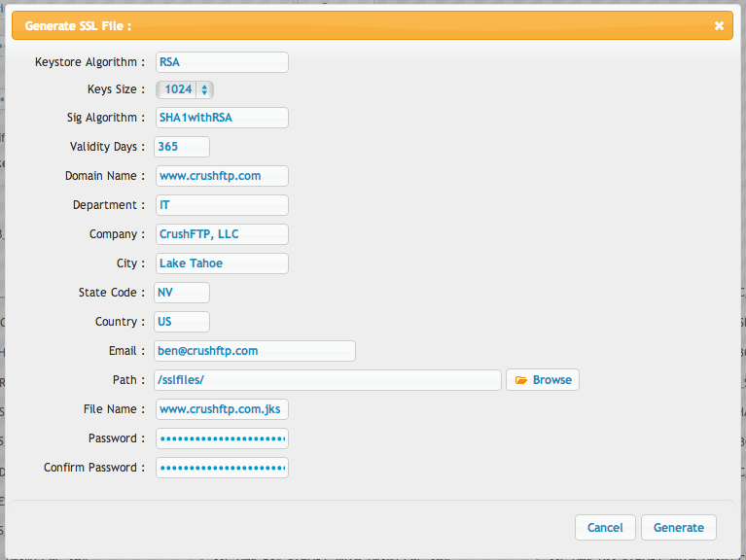Select the Department field
The image size is (746, 560).
(222, 205)
